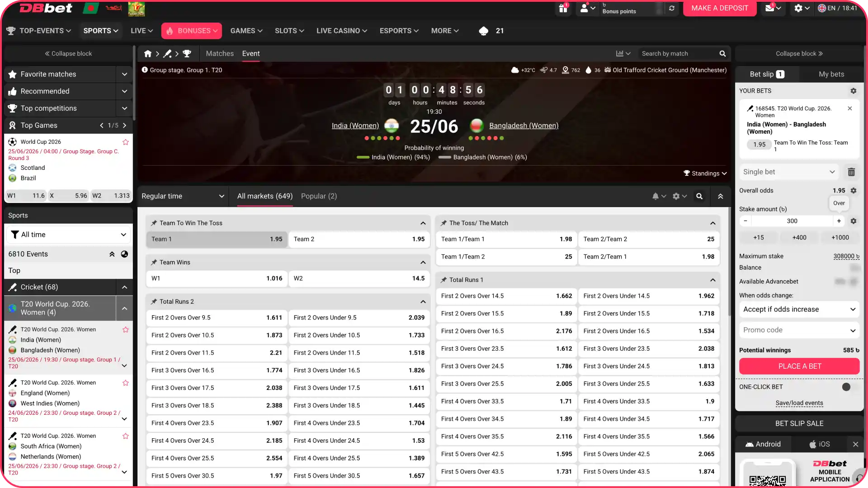Expand the Recommended section
The image size is (868, 488).
point(124,91)
